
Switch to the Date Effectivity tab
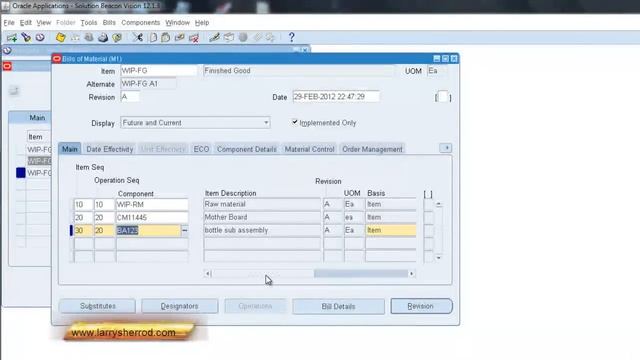(110, 149)
